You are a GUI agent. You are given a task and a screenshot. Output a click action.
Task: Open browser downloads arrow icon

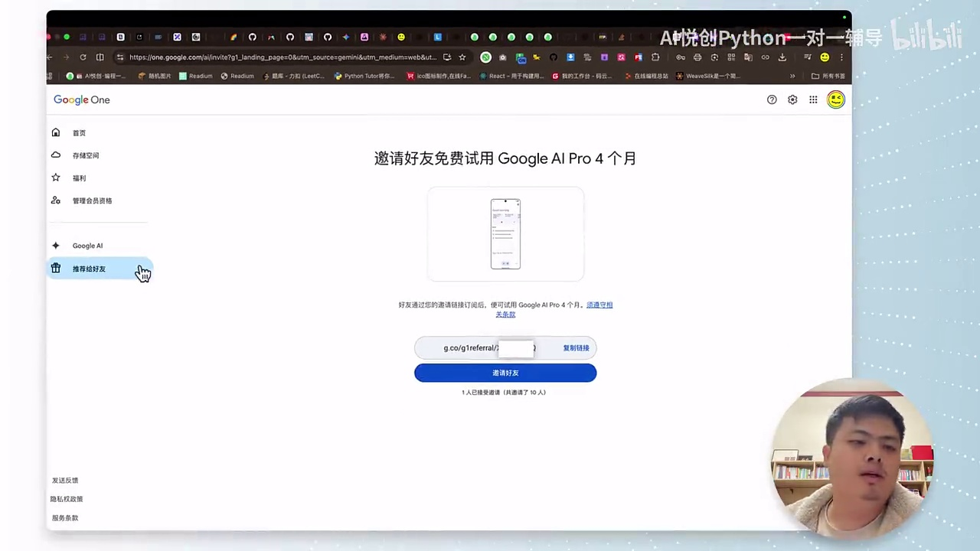point(782,57)
